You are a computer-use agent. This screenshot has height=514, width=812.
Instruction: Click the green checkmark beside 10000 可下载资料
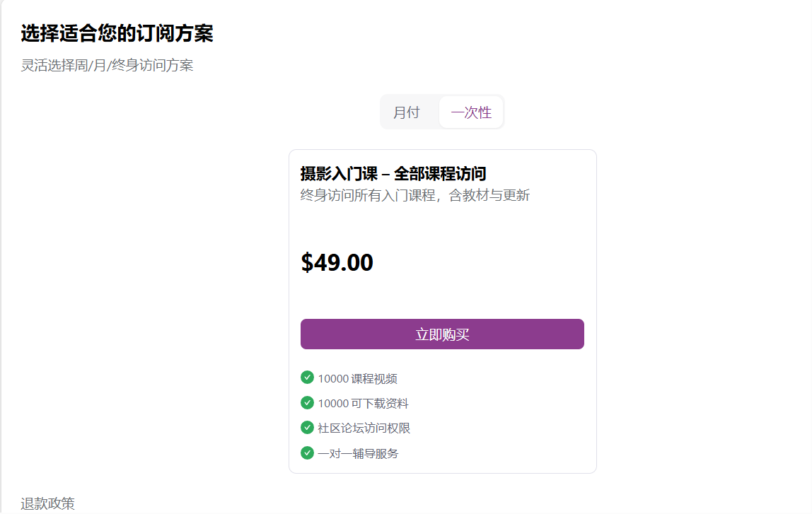pos(307,403)
